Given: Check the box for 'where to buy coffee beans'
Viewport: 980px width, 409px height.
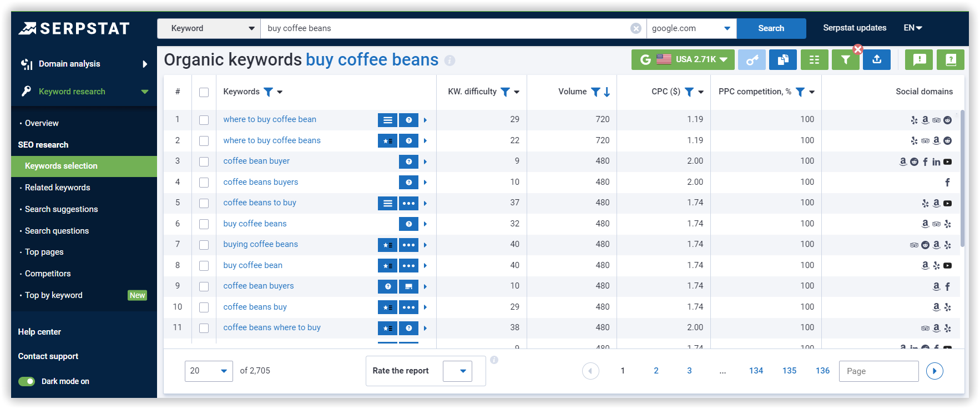Looking at the screenshot, I should tap(204, 141).
